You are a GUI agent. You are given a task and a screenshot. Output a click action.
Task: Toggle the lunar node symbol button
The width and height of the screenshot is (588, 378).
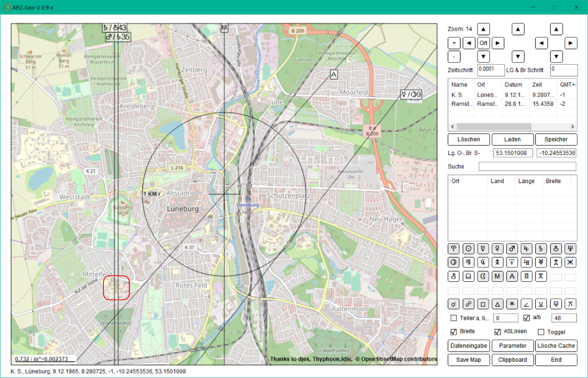point(468,277)
